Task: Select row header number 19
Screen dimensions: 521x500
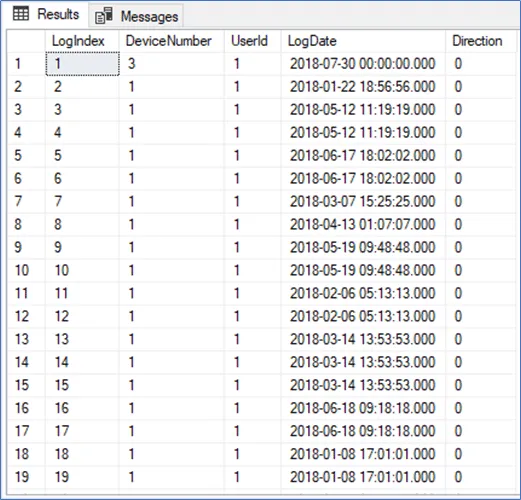Action: [26, 477]
